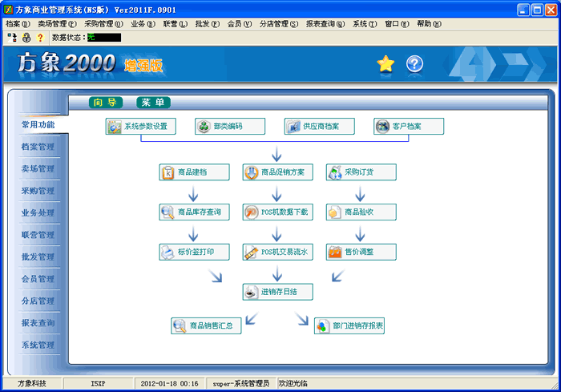Switch to the 向导 tab
The image size is (561, 392).
pyautogui.click(x=106, y=103)
